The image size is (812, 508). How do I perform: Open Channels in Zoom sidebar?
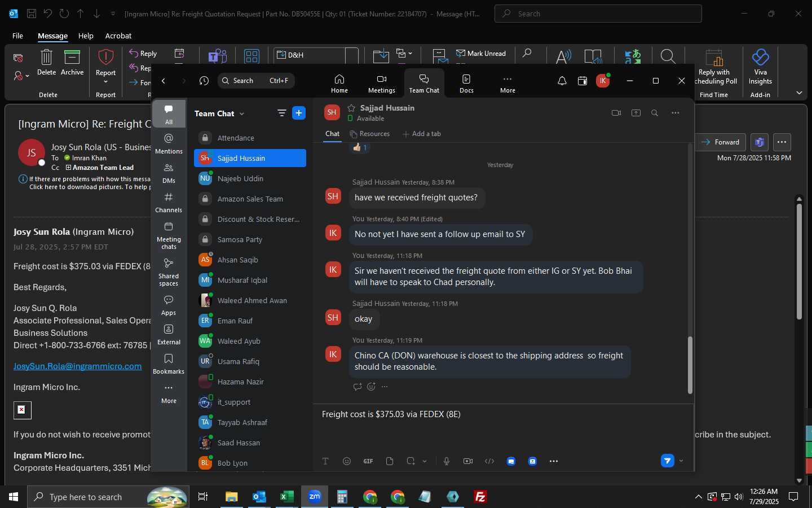tap(169, 203)
